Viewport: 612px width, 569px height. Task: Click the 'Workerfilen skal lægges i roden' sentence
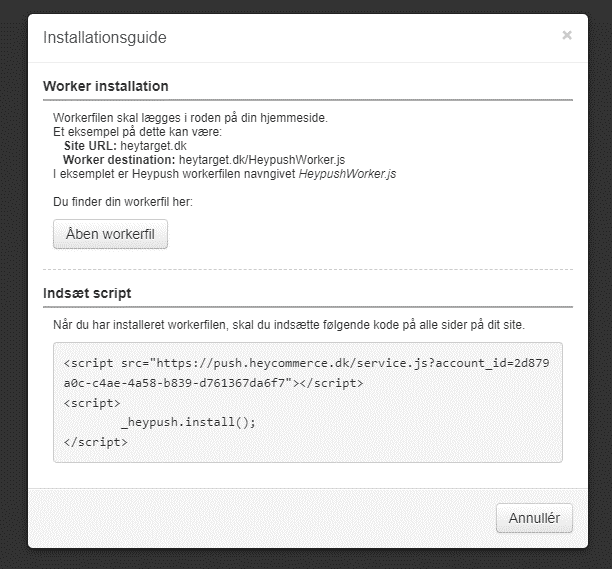tap(190, 118)
